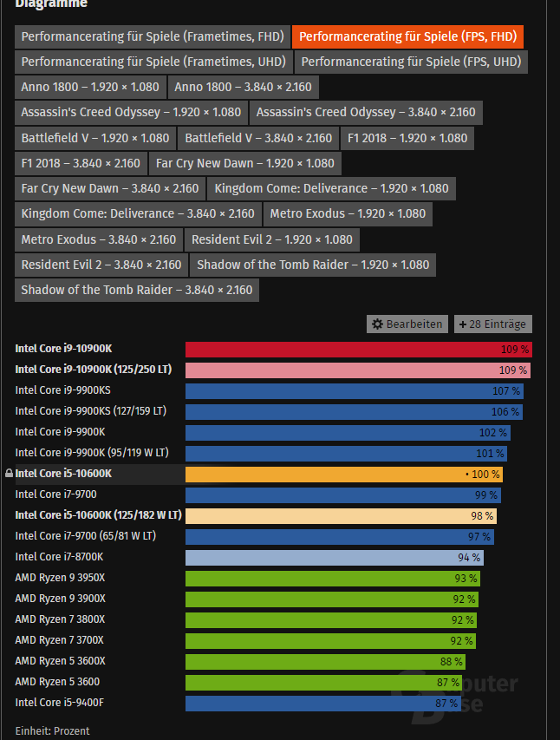The width and height of the screenshot is (560, 740).
Task: Select AMD Ryzen 5 3600 label
Action: (57, 682)
